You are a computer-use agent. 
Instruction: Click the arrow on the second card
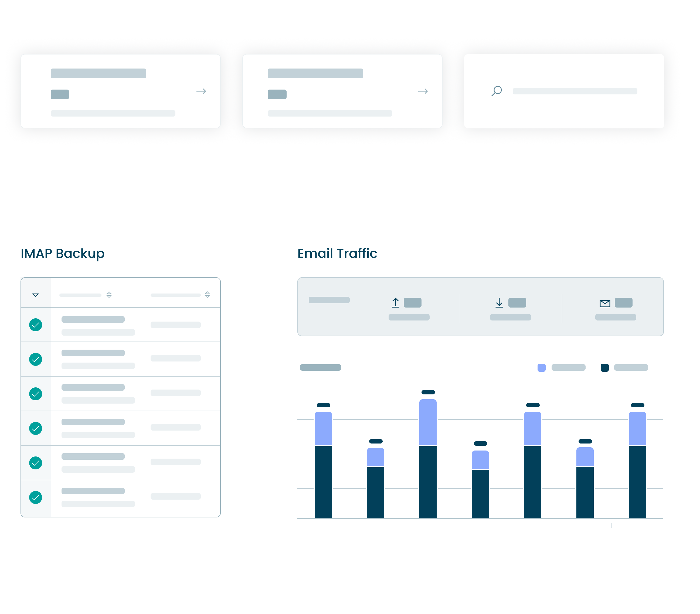coord(423,91)
